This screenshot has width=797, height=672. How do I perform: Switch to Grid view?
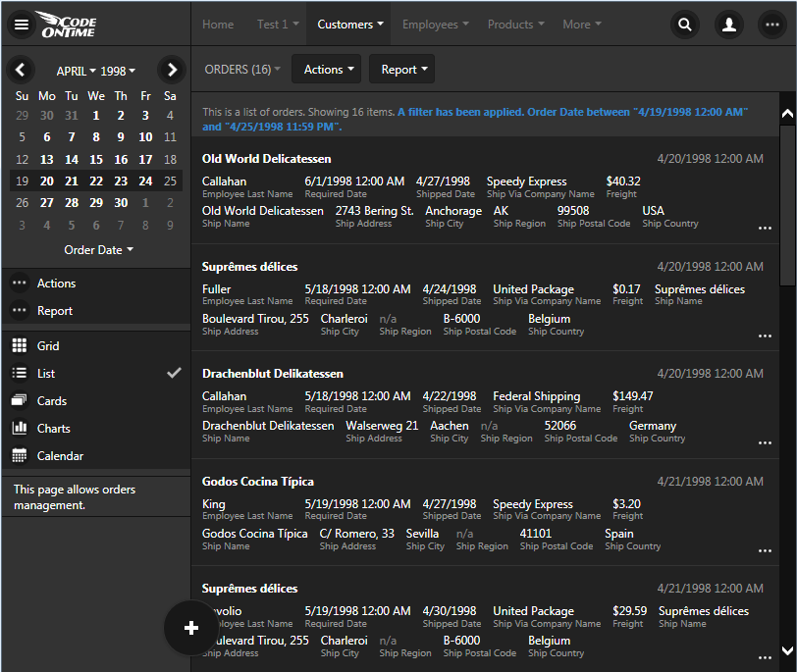[x=48, y=346]
